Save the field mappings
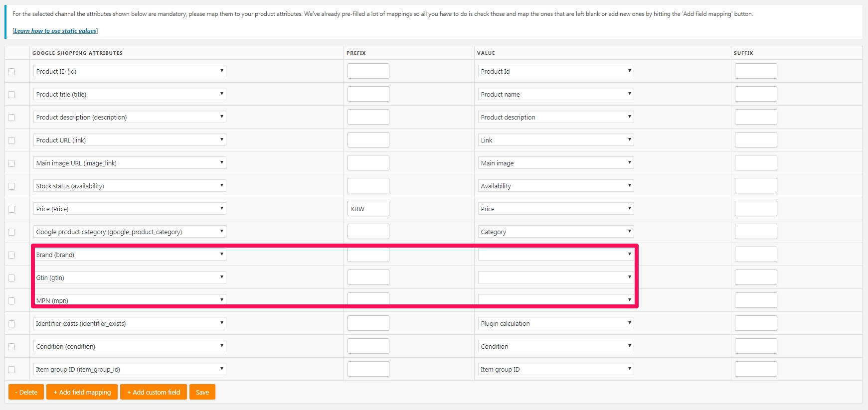Viewport: 868px width, 410px height. (x=202, y=392)
